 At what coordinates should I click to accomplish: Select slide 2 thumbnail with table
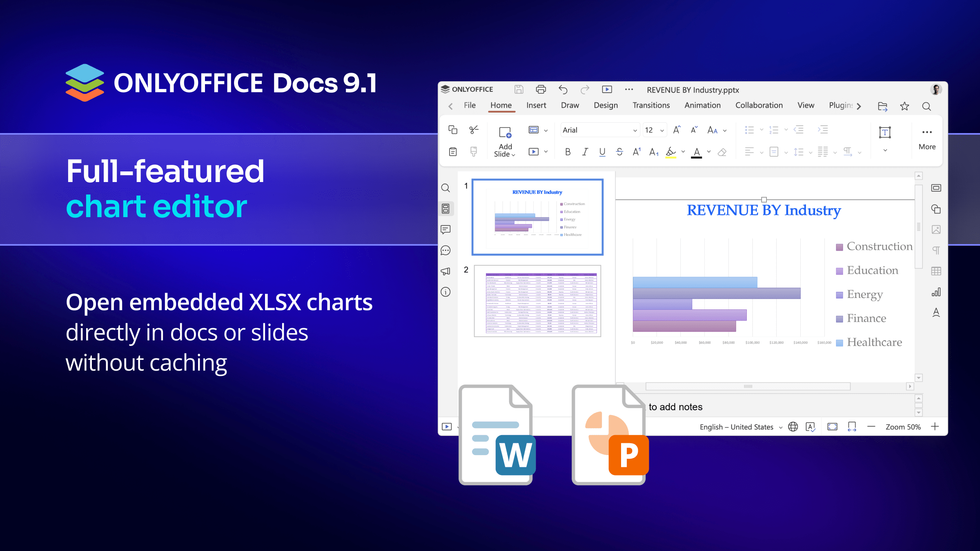537,301
